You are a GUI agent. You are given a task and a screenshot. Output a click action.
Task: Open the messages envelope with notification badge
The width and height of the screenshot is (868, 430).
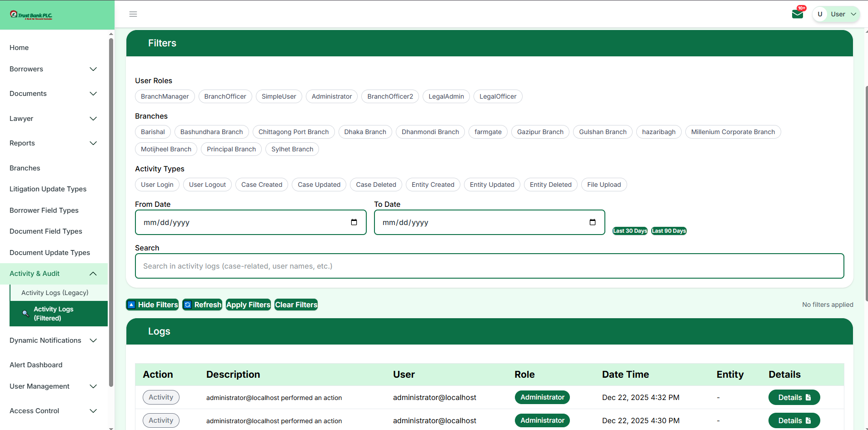pyautogui.click(x=798, y=14)
